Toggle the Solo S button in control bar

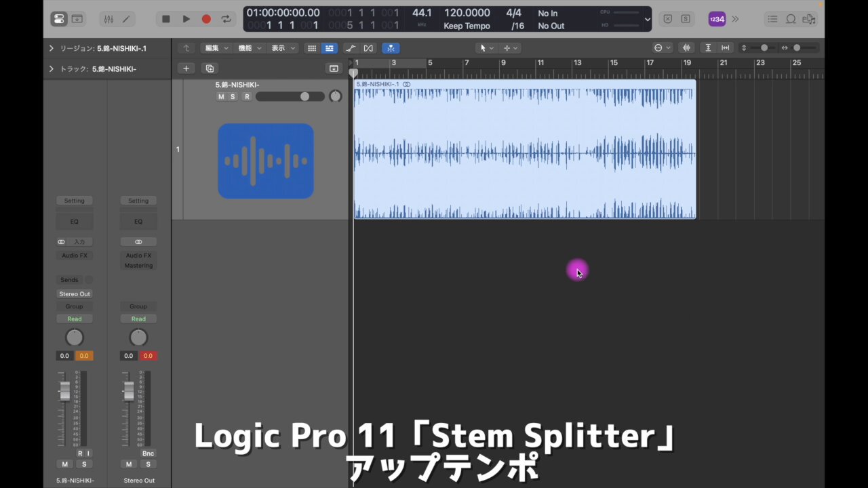point(684,19)
